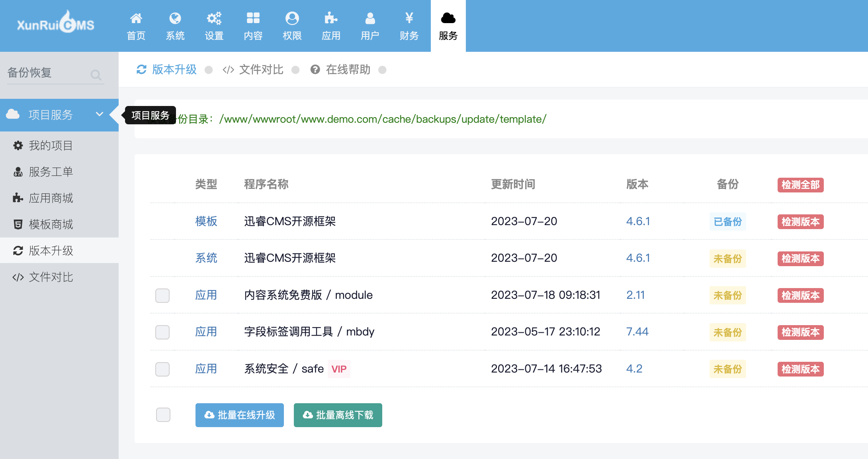The height and width of the screenshot is (459, 868).
Task: Click the 批量在线升级 button
Action: (x=240, y=415)
